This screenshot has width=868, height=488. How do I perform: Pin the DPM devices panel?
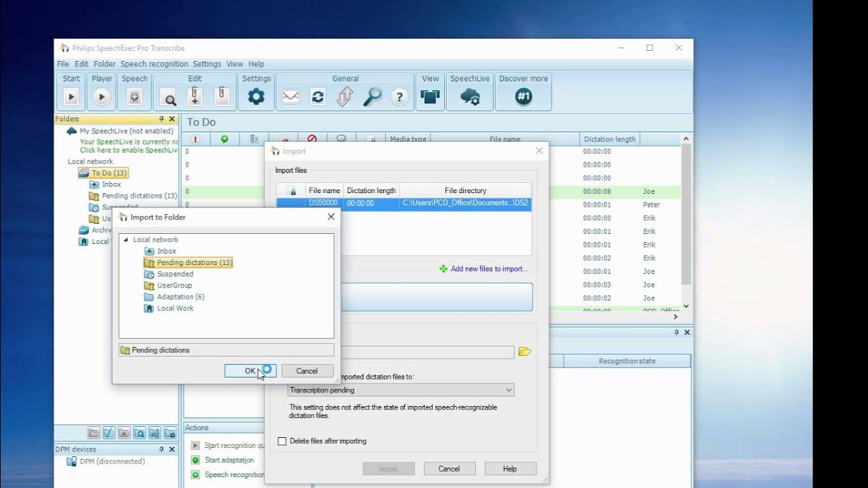pos(161,449)
